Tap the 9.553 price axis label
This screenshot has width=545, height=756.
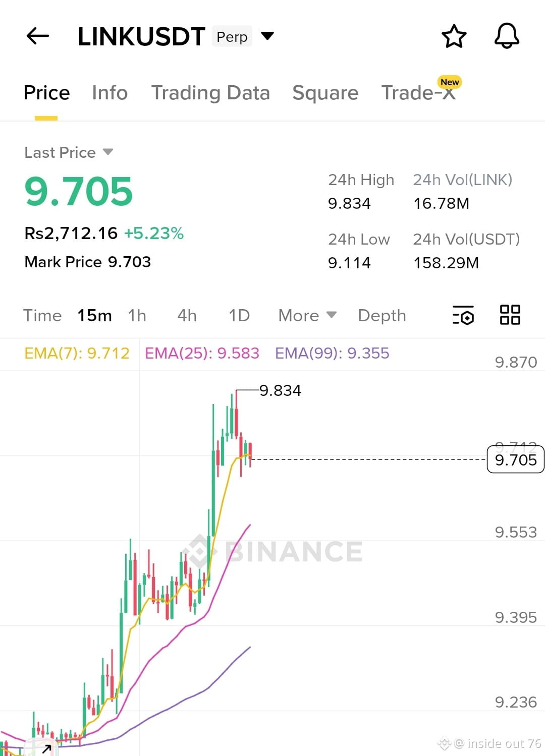pos(516,532)
